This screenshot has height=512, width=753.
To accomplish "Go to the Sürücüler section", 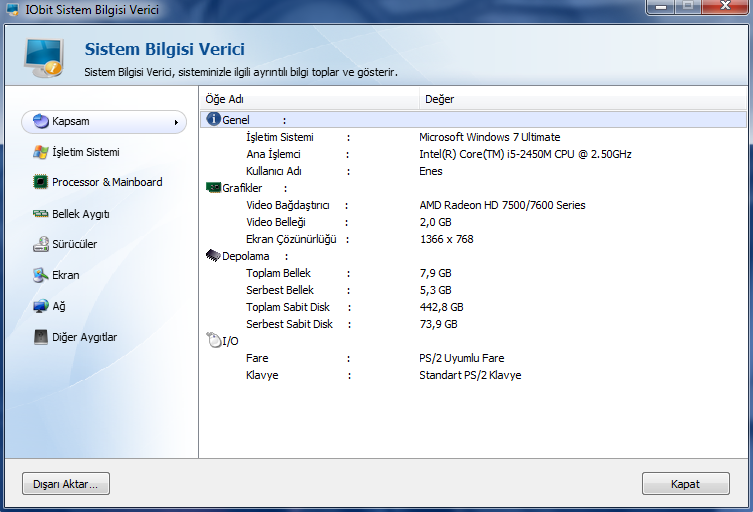I will tap(74, 244).
